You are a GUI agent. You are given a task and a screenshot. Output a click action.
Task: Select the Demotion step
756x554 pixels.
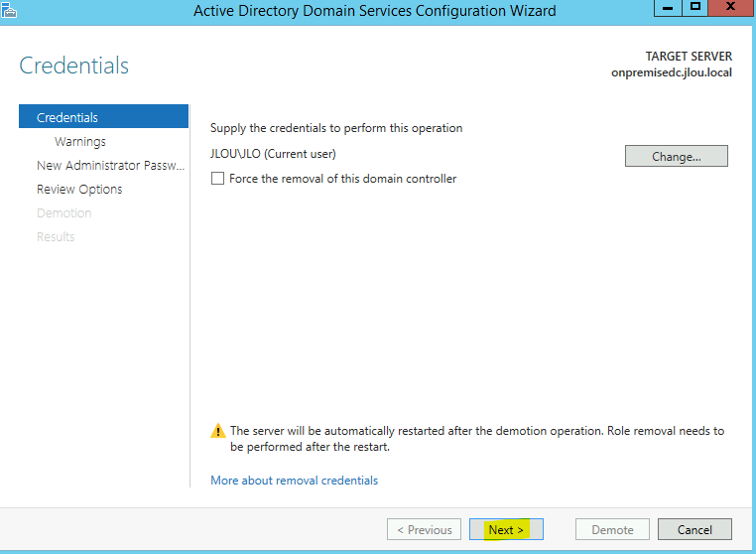[x=64, y=212]
